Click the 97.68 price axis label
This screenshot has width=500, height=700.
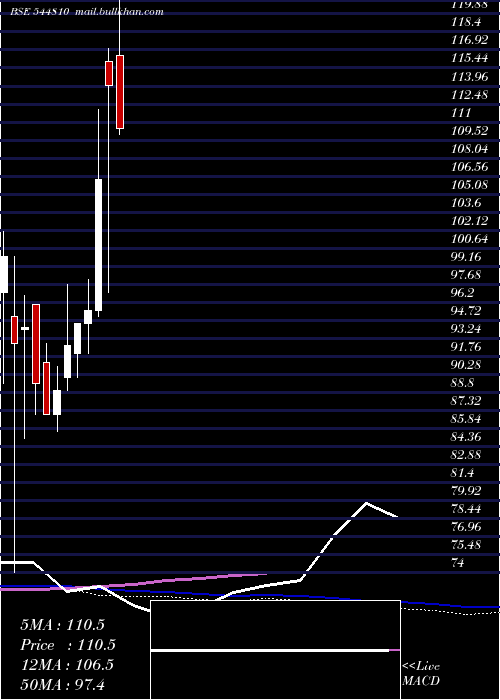[466, 275]
